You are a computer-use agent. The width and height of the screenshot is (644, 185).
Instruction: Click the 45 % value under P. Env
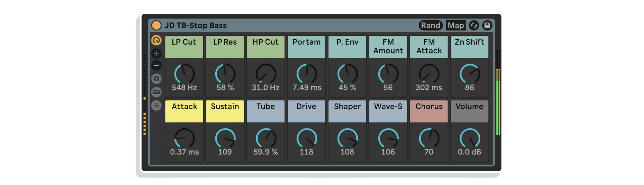347,88
